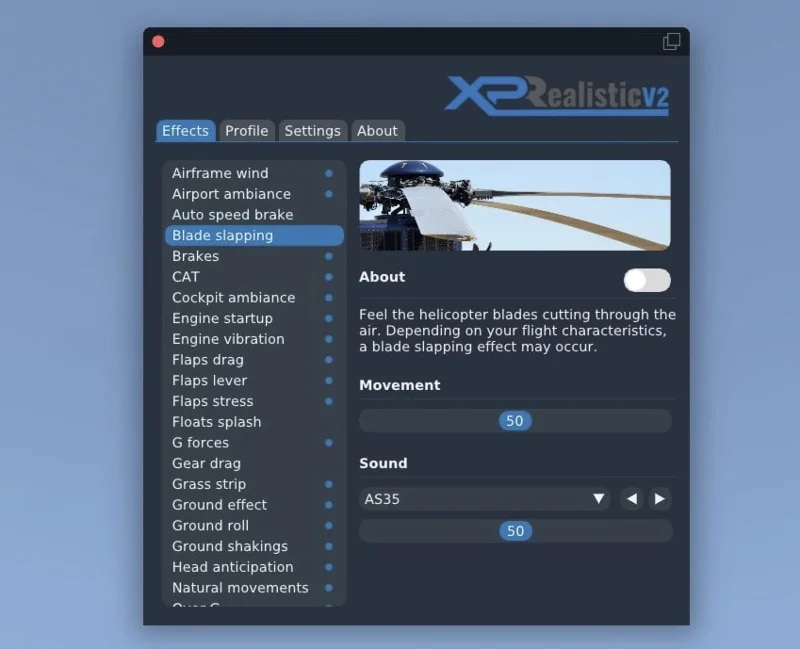The width and height of the screenshot is (800, 649).
Task: Select Flaps lever effect
Action: coord(254,381)
